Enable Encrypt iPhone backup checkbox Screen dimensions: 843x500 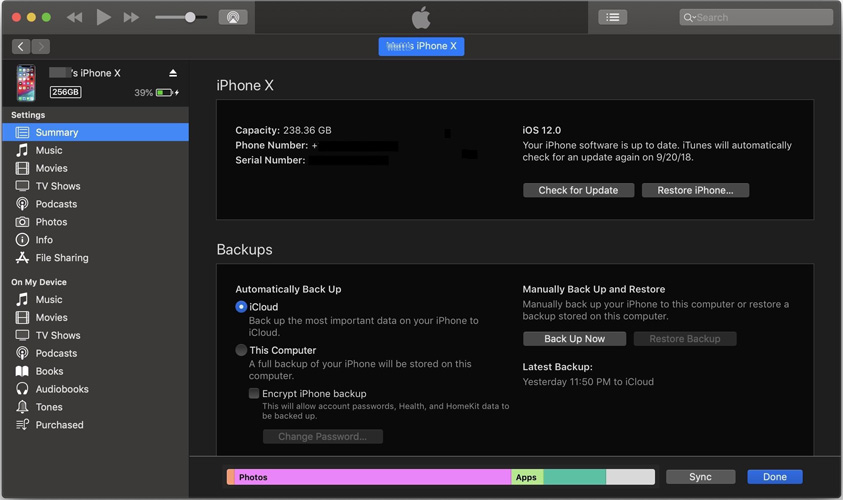[254, 394]
